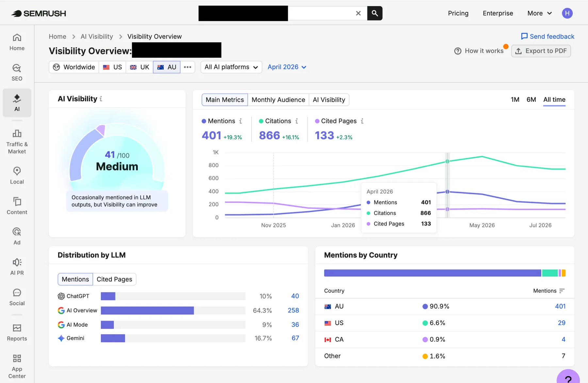Click AU segment of country bar
The image size is (588, 383).
pyautogui.click(x=433, y=273)
